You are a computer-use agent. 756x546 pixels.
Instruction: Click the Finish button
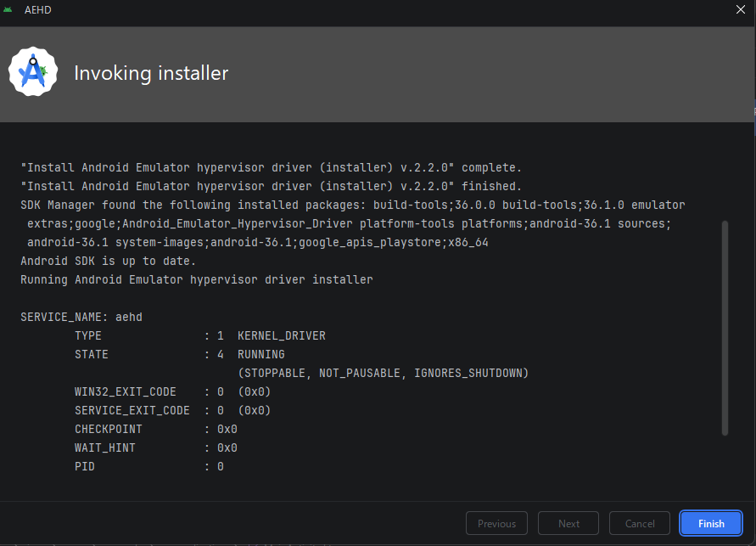point(711,523)
